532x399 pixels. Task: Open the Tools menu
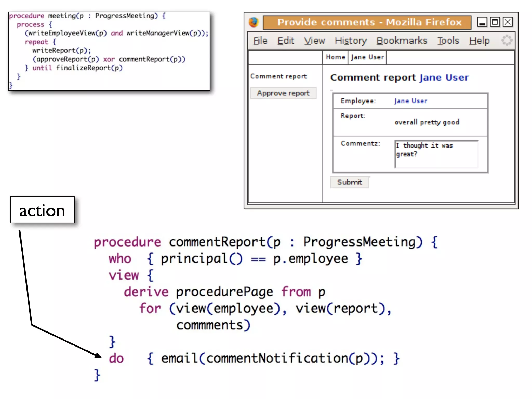coord(448,41)
